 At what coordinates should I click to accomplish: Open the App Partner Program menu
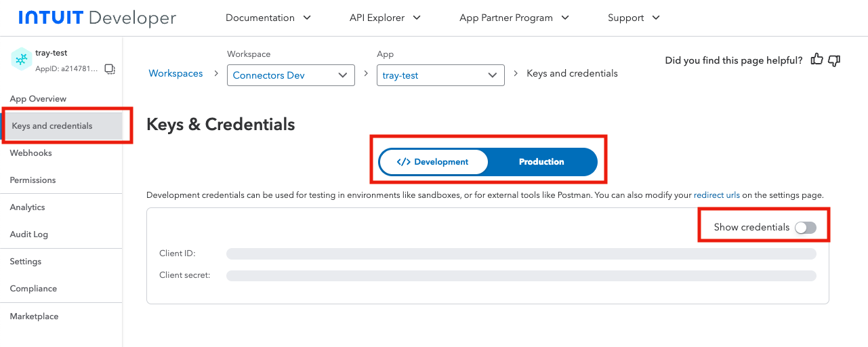[x=514, y=18]
